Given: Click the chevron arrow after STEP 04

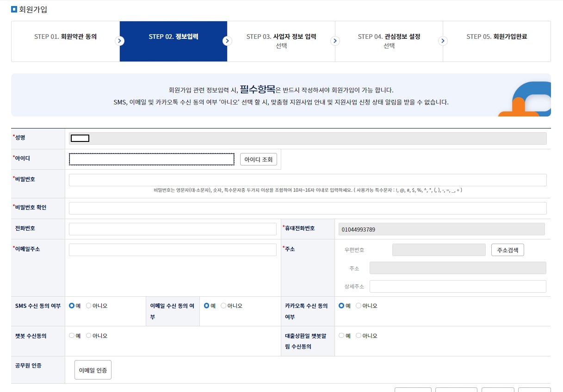Looking at the screenshot, I should (x=443, y=41).
